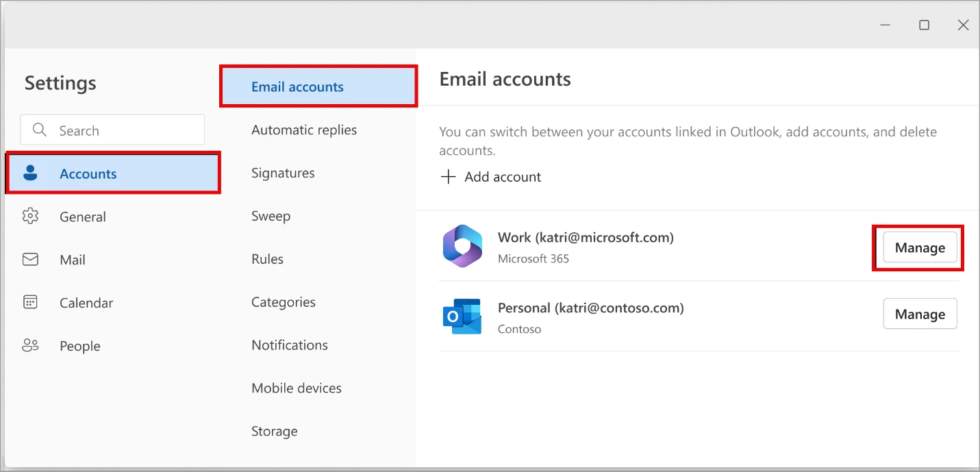This screenshot has width=980, height=472.
Task: Maximize the Settings window
Action: click(x=924, y=25)
